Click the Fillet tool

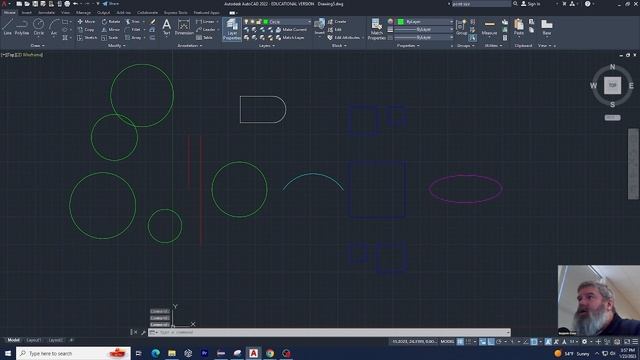(x=133, y=30)
